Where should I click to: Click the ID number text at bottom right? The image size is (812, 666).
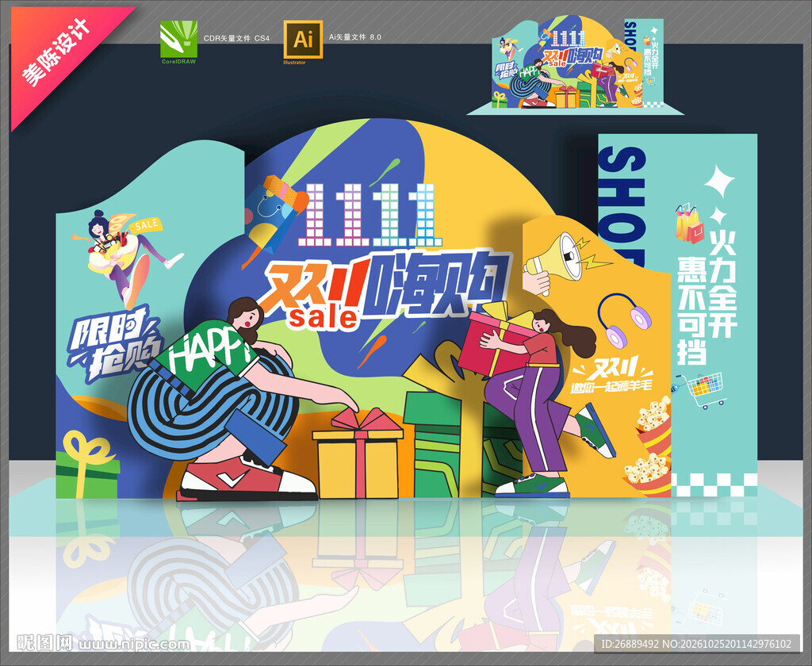click(x=696, y=644)
